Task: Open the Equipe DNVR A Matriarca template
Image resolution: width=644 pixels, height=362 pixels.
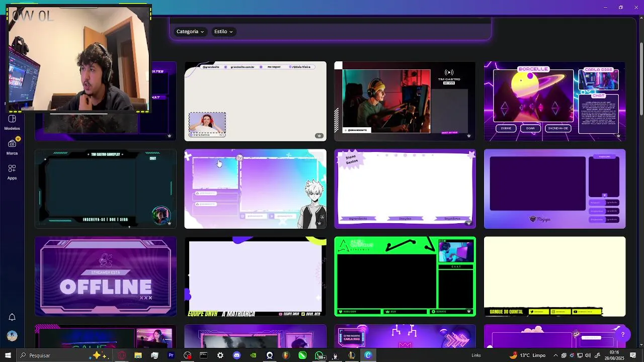Action: click(255, 277)
